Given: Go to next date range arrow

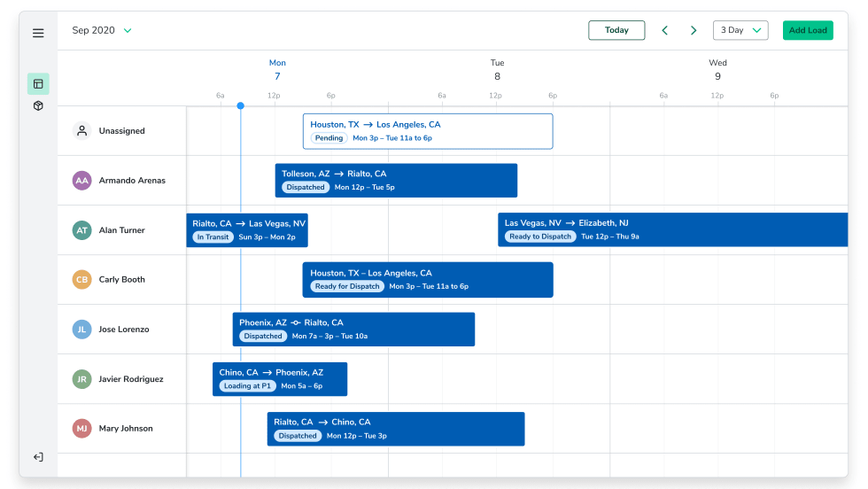Looking at the screenshot, I should [x=694, y=30].
